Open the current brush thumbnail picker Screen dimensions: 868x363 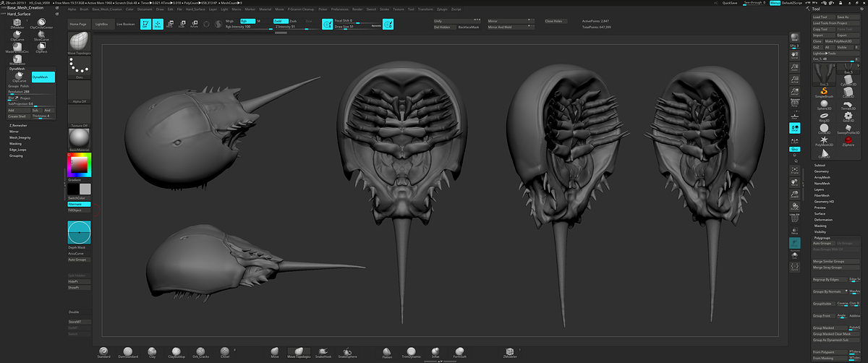(77, 45)
